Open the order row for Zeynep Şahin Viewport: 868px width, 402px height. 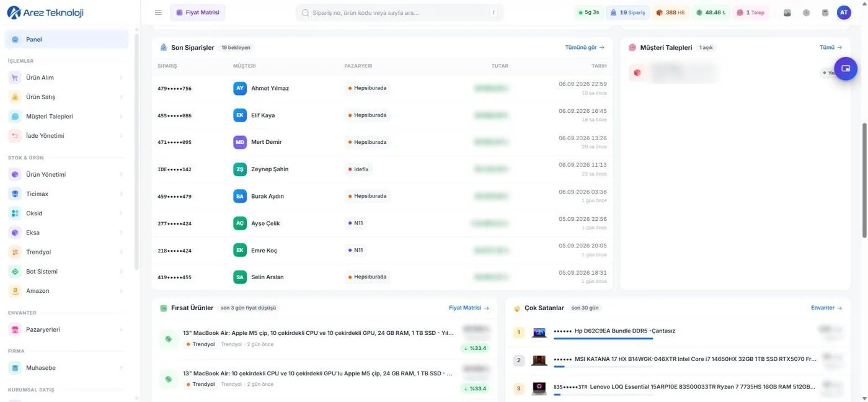pos(382,169)
